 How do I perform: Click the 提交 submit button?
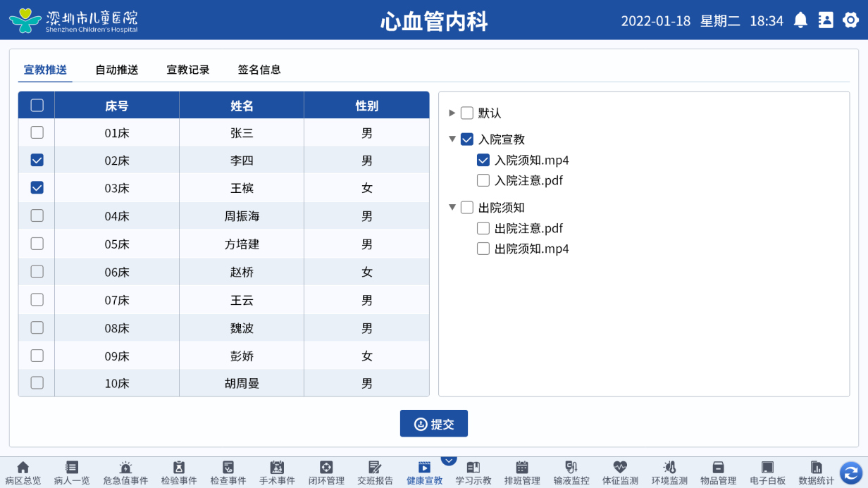tap(434, 424)
